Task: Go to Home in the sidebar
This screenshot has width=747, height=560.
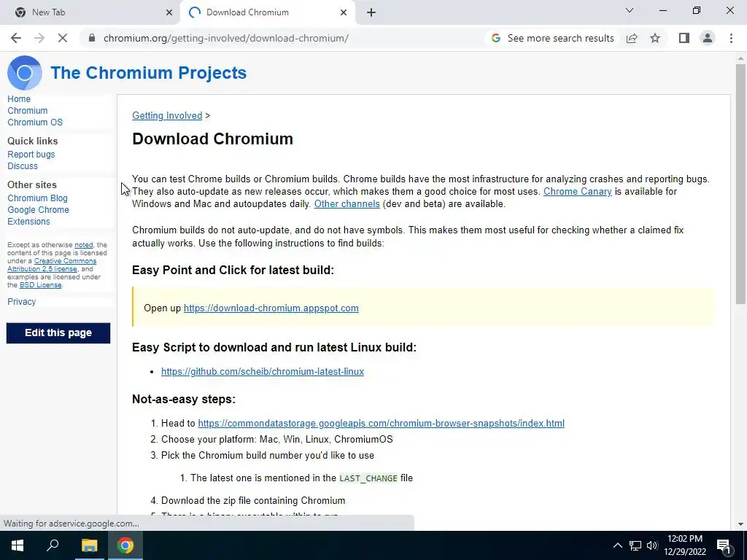Action: tap(19, 99)
